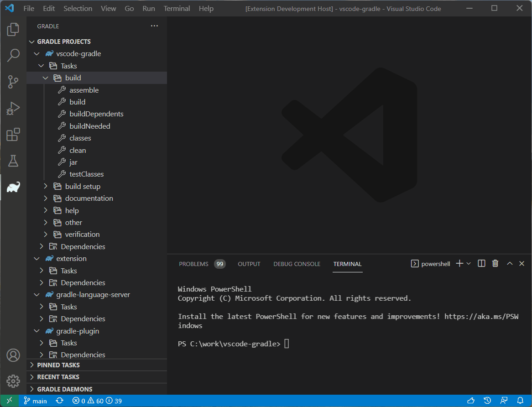The height and width of the screenshot is (407, 532).
Task: Click the main branch in status bar
Action: (x=36, y=401)
